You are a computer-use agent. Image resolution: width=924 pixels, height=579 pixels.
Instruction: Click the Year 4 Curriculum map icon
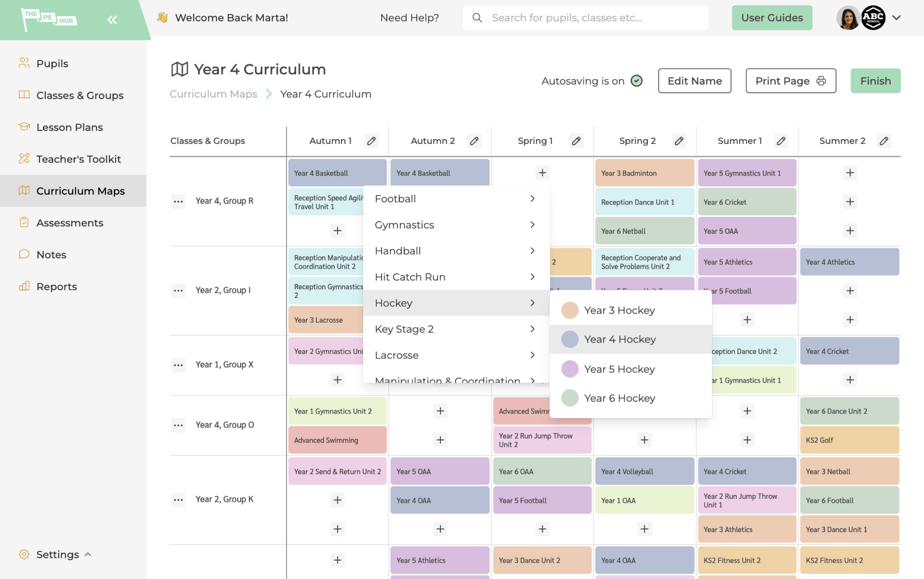[x=179, y=69]
